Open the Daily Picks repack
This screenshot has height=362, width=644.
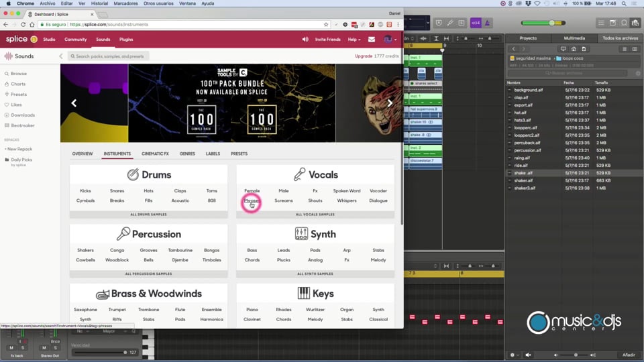pos(21,160)
